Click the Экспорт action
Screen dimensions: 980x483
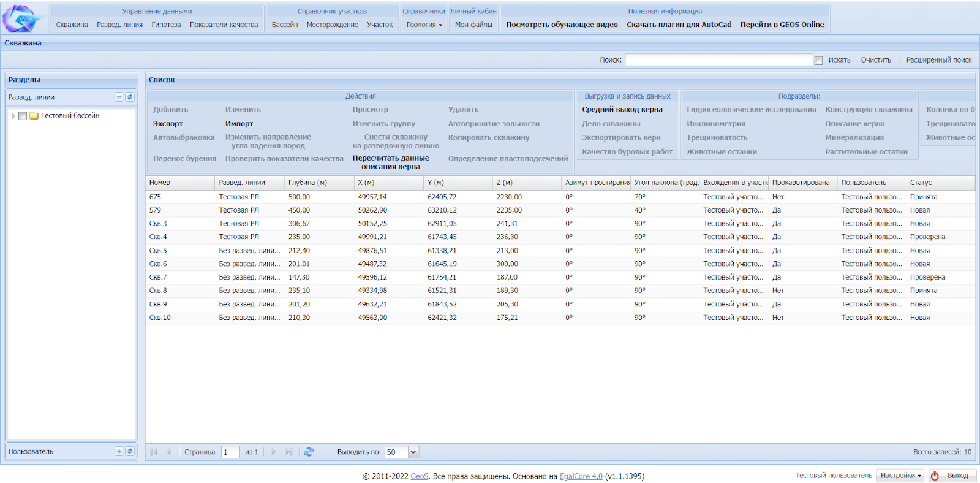[168, 124]
